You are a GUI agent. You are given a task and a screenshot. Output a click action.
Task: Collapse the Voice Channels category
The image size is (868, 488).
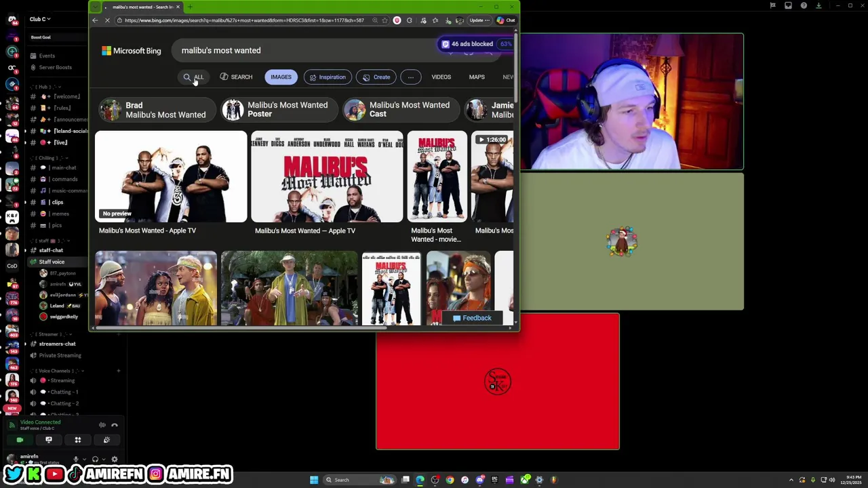[56, 371]
